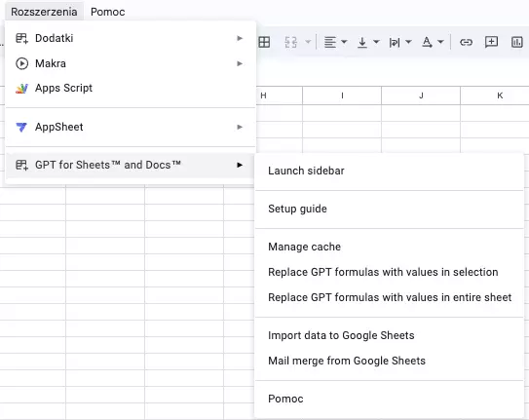Click the insert comment icon
This screenshot has width=529, height=420.
click(491, 42)
